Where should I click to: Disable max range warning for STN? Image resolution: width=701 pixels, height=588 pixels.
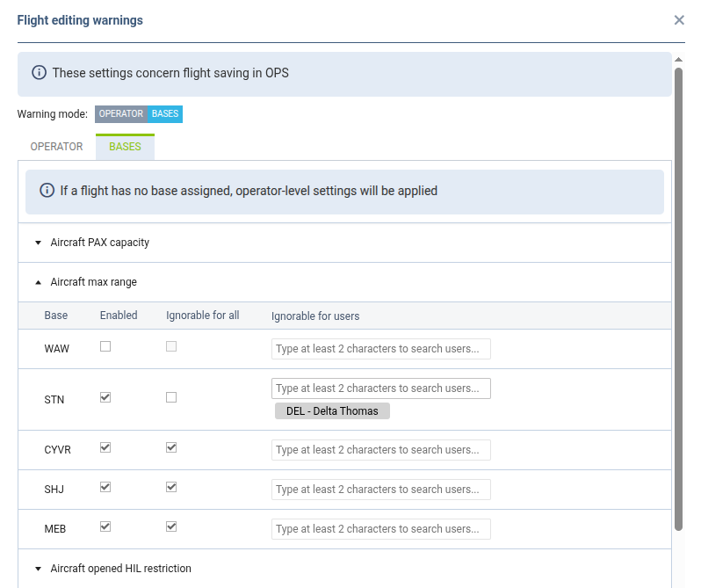105,397
